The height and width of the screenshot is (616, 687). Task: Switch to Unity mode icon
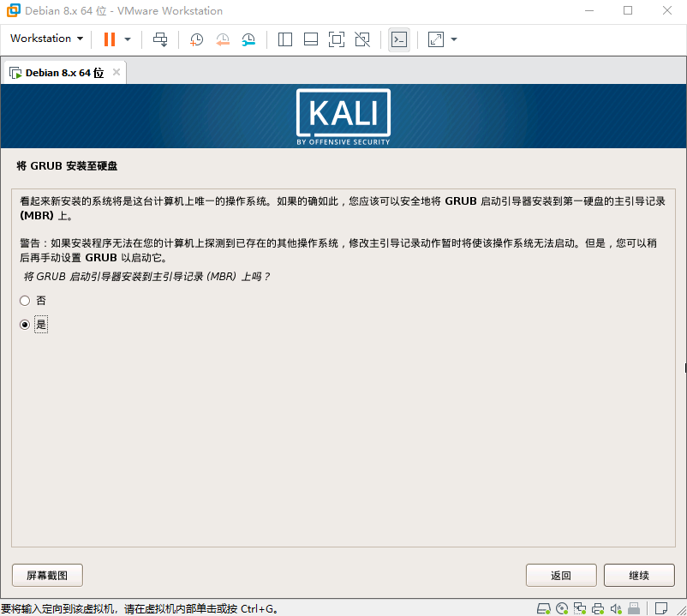362,39
